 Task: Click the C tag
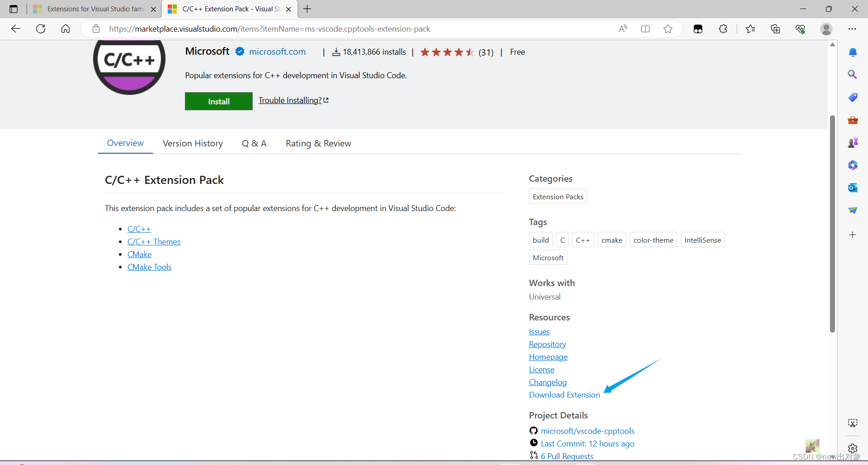tap(562, 240)
